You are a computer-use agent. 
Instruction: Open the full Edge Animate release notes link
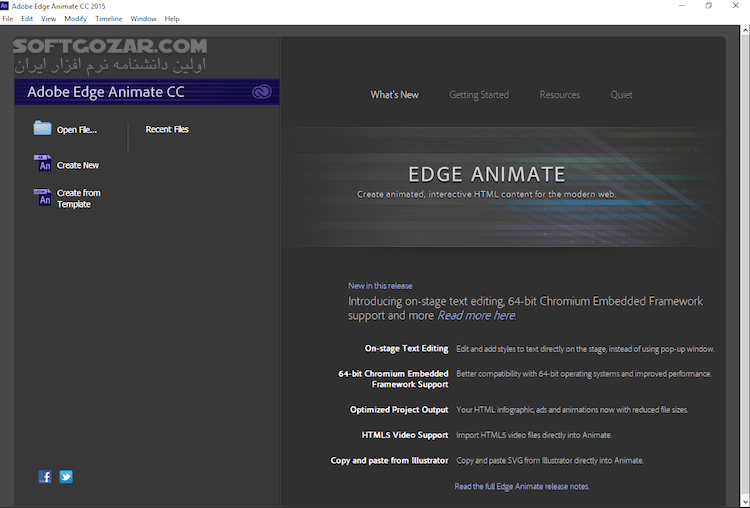[x=522, y=486]
